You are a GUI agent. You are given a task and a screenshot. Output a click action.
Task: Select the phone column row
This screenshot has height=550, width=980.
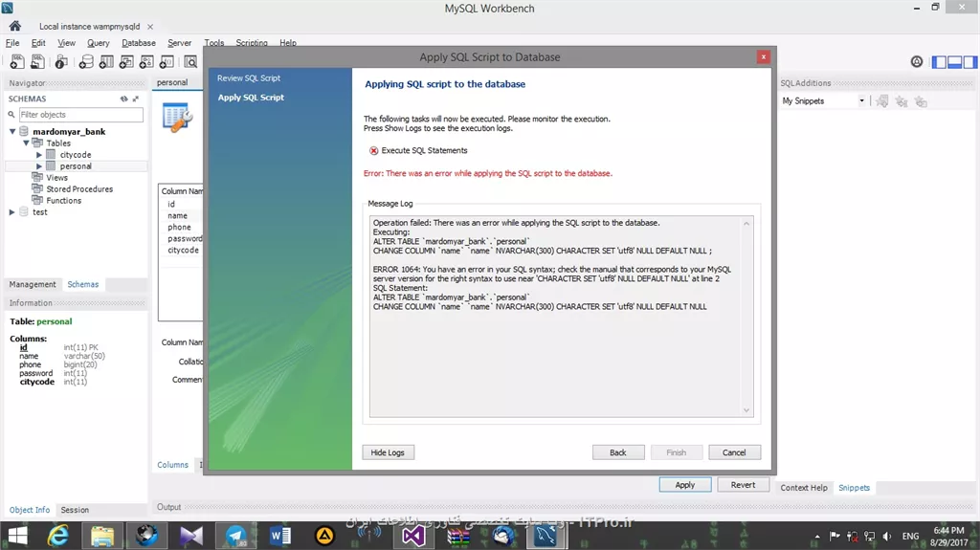click(181, 227)
